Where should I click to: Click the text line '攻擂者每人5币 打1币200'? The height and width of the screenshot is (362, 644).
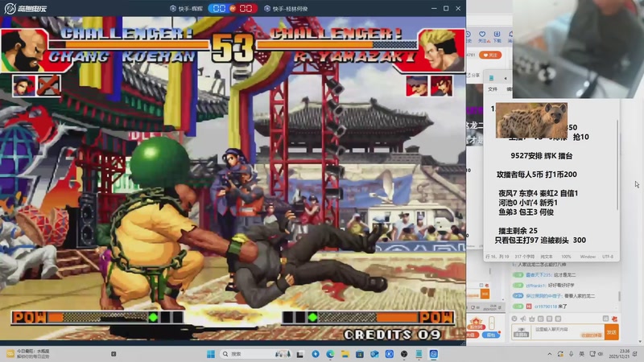[x=536, y=175]
